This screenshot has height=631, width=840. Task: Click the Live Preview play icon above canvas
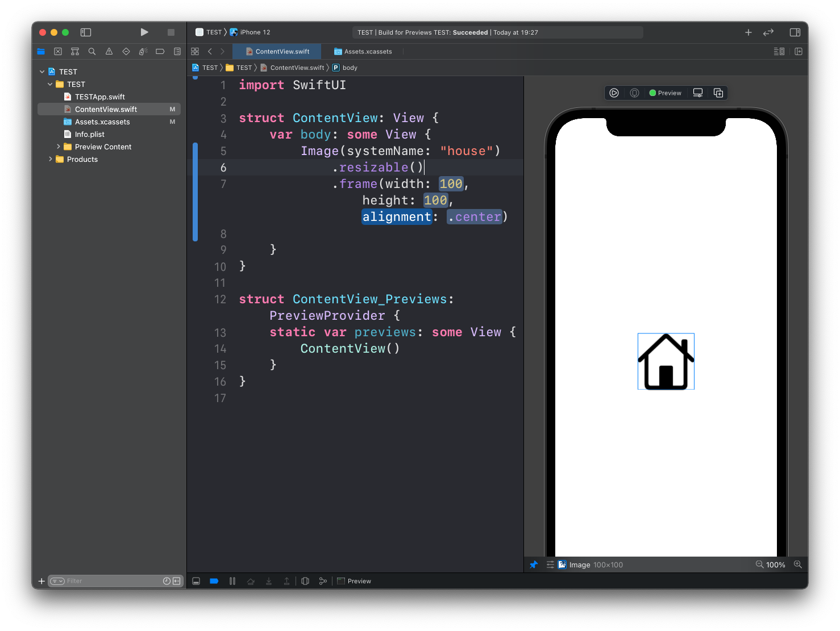[614, 93]
